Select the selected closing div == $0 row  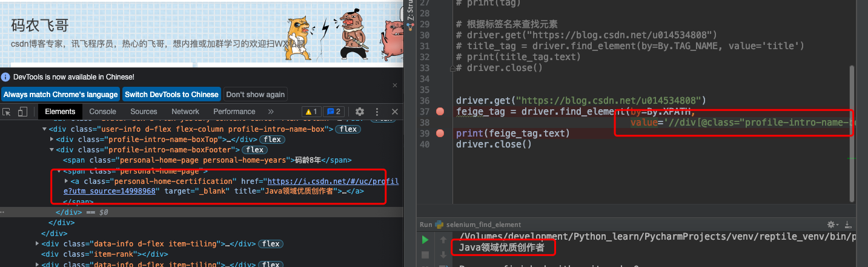coord(201,212)
